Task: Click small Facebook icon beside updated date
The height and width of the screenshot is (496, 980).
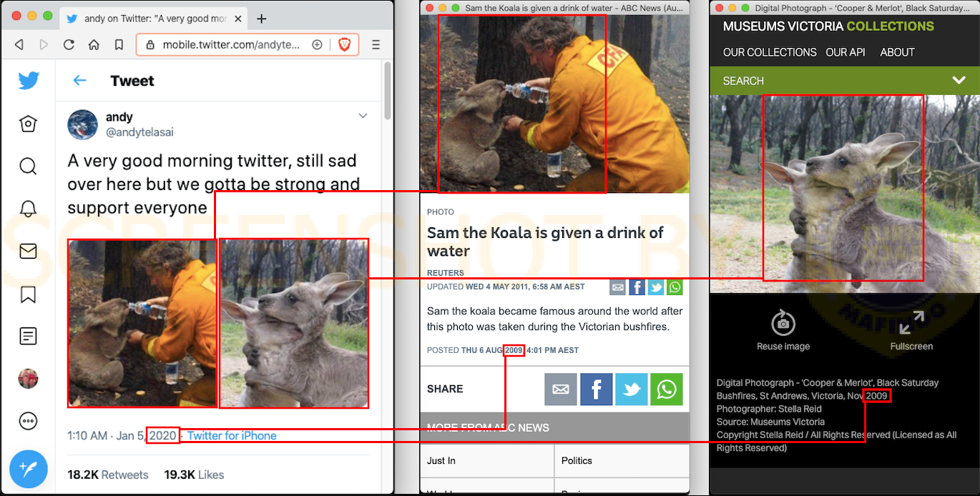Action: (637, 287)
